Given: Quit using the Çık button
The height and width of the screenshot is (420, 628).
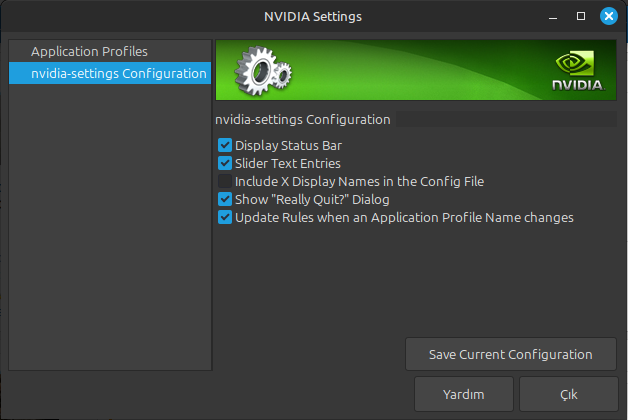Looking at the screenshot, I should click(x=568, y=395).
